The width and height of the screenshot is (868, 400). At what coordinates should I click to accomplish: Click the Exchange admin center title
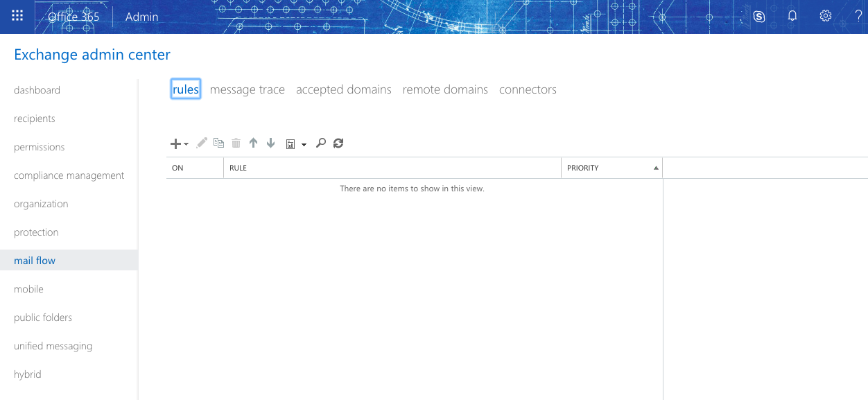pyautogui.click(x=92, y=55)
